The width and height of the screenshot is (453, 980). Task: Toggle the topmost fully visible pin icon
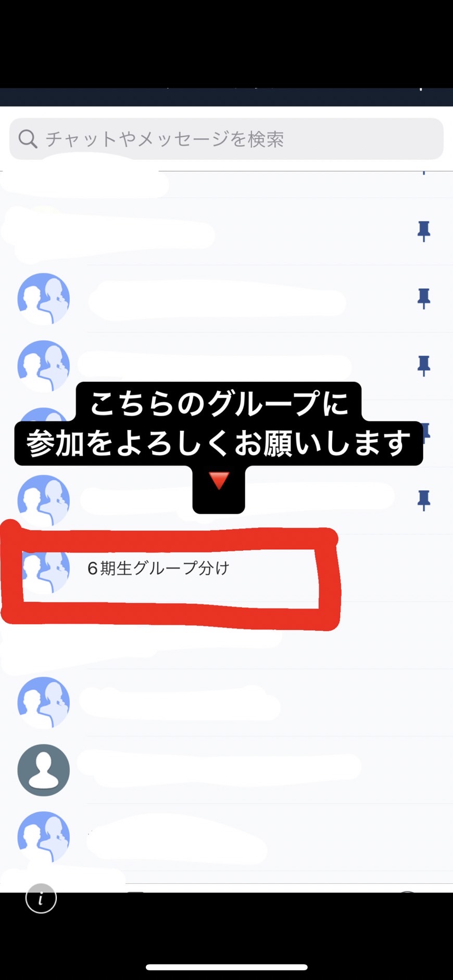coord(424,231)
